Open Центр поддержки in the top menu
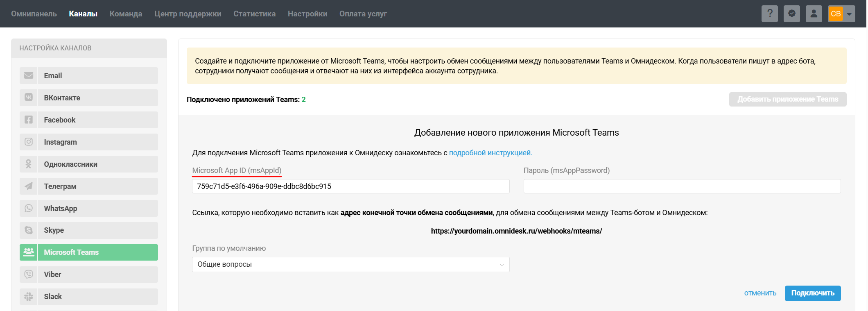This screenshot has width=868, height=311. [x=188, y=14]
